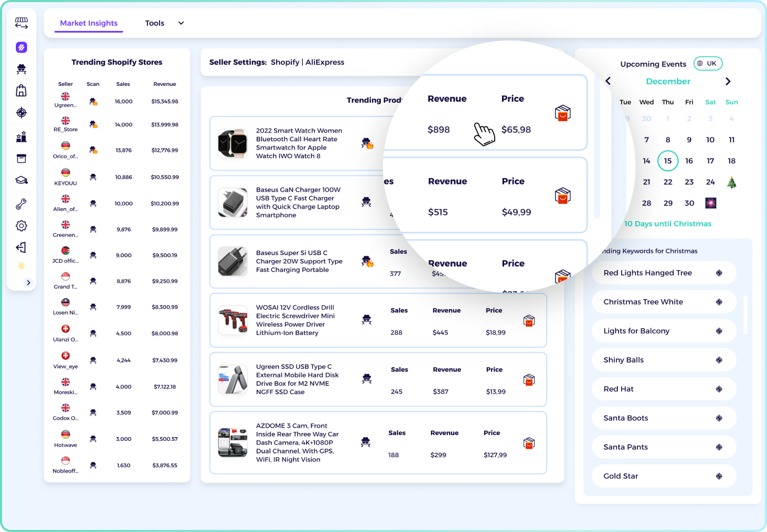Scan the Hotwave seller spy icon
Image resolution: width=767 pixels, height=532 pixels.
coord(93,439)
